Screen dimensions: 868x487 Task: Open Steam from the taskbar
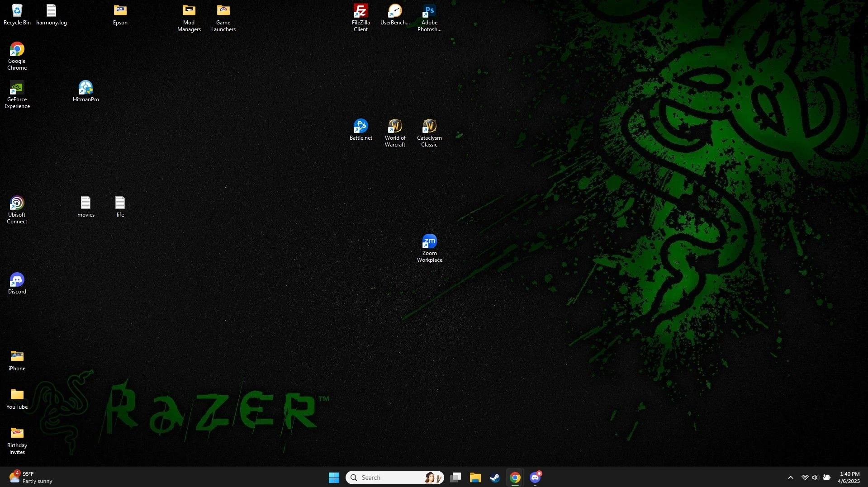pos(495,478)
